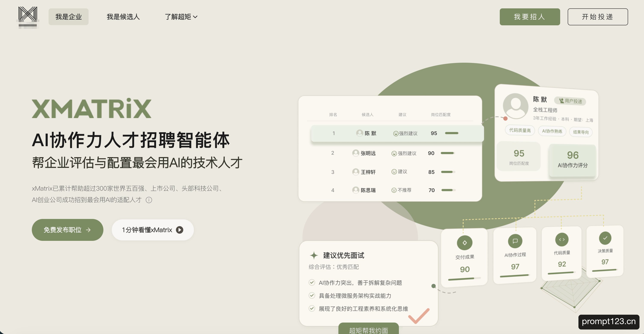Click the 免费发布职位 button

67,230
